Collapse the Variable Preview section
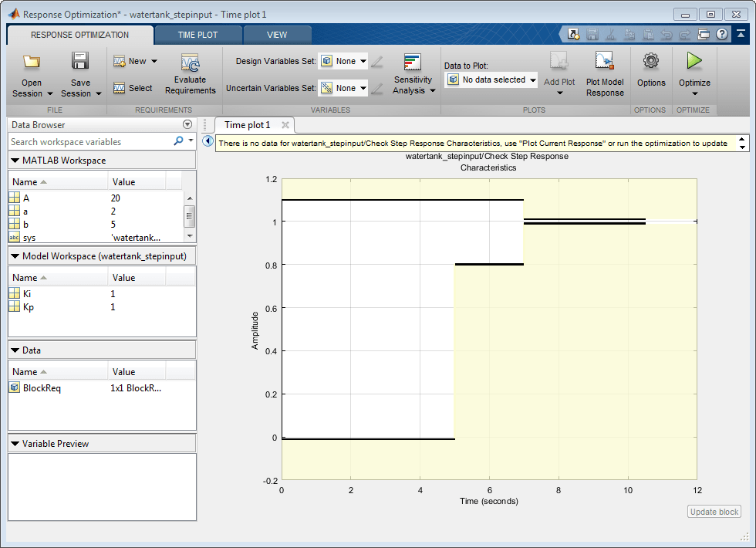Screen dimensions: 756x548 [x=15, y=444]
